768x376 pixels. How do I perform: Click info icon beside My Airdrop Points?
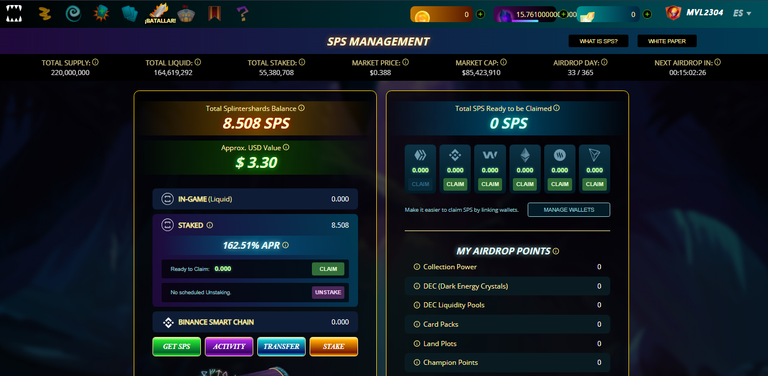tap(556, 251)
